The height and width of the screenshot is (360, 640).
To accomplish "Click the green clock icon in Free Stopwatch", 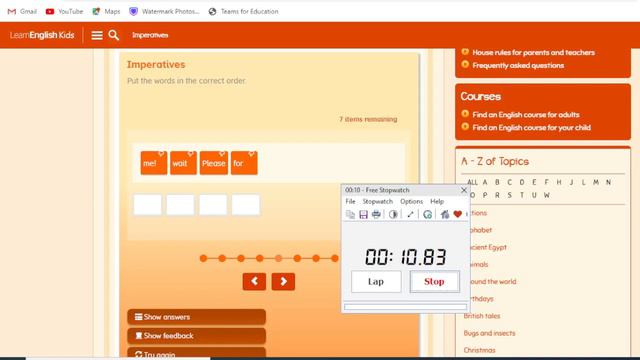I will point(427,214).
